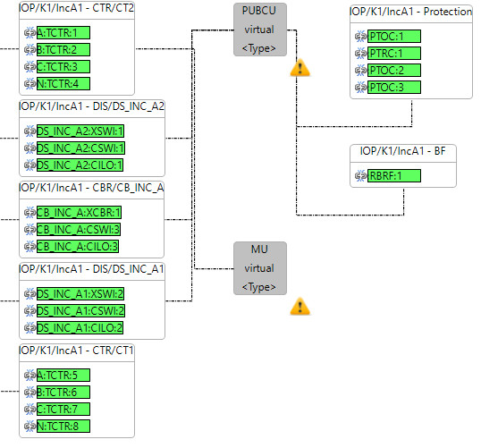Screen dimensions: 481x448
Task: Select the MU virtual IED block
Action: [260, 268]
